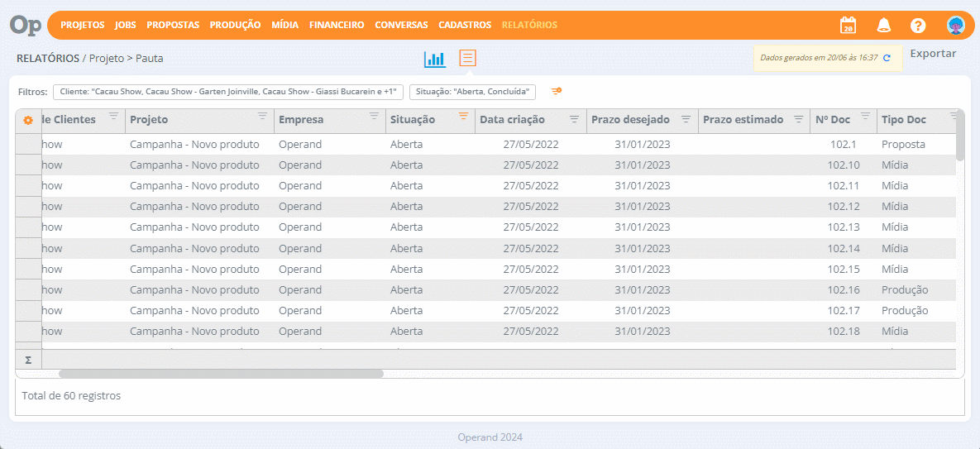Image resolution: width=980 pixels, height=449 pixels.
Task: Open filter menu for Clientes column
Action: click(113, 116)
